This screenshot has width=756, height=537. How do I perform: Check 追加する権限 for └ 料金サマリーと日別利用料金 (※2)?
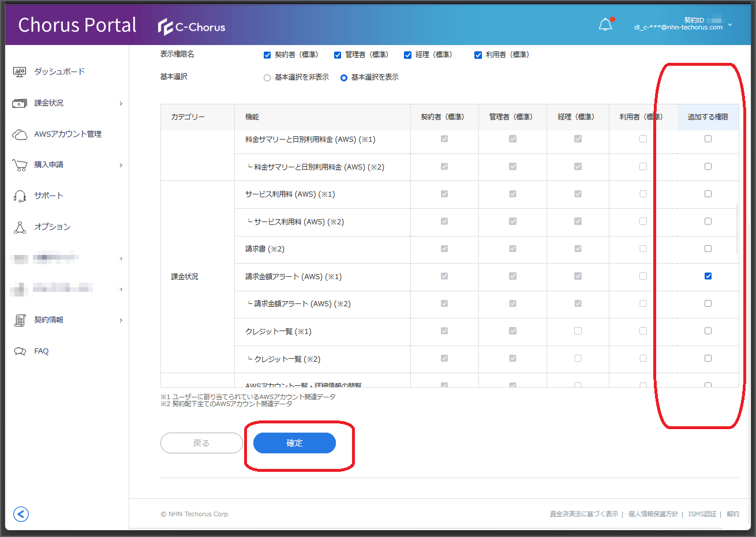(x=708, y=167)
